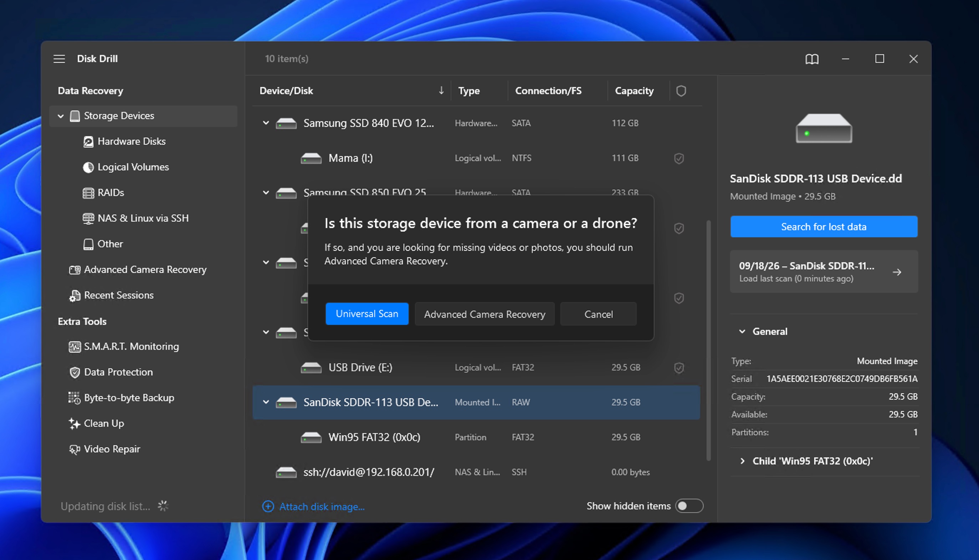Screen dimensions: 979x560
Task: Click the plus icon next to Attach disk image
Action: click(268, 506)
